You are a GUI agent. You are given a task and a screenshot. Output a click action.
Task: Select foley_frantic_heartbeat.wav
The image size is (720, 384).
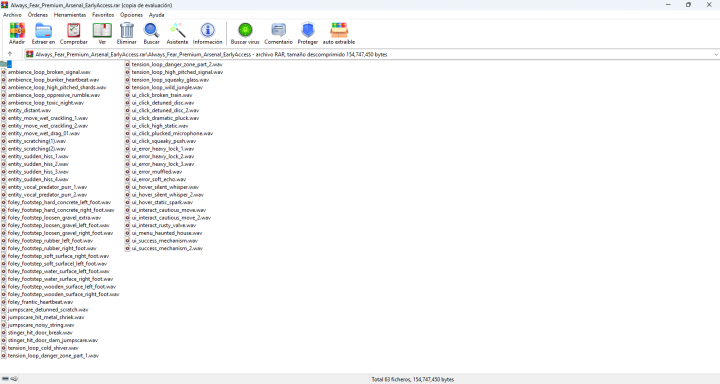(x=37, y=302)
